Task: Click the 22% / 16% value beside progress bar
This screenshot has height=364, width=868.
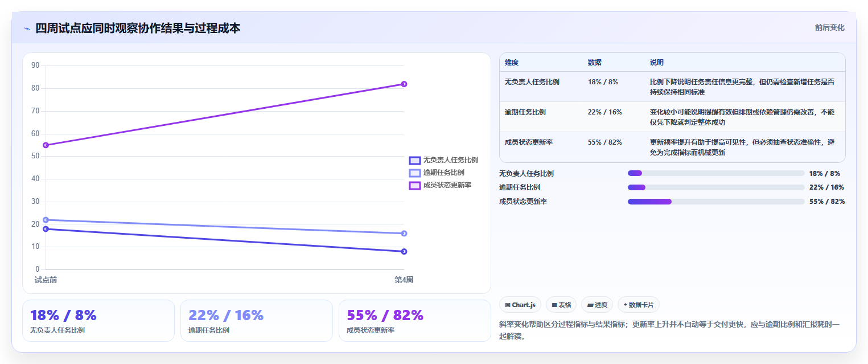Action: pos(826,187)
